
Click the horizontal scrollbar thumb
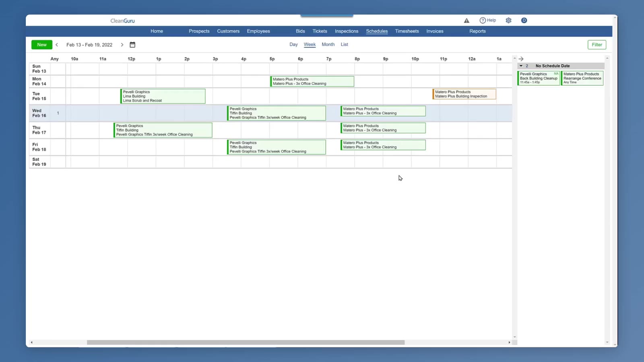(246, 342)
